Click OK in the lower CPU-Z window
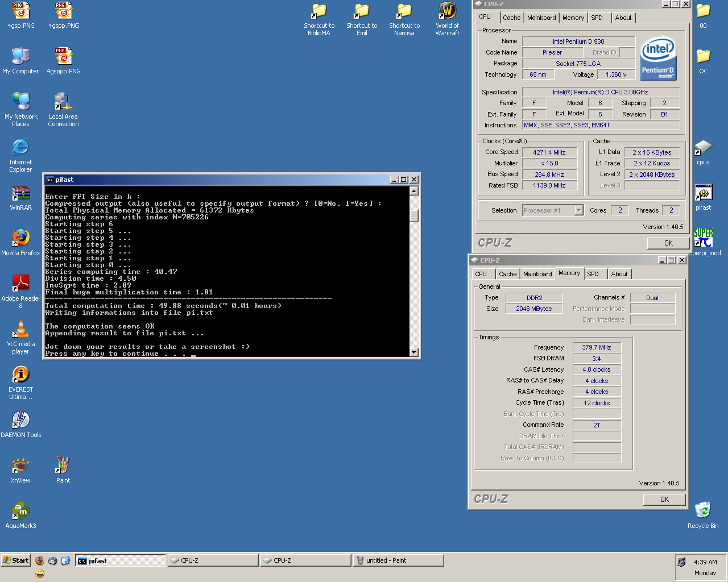 664,500
